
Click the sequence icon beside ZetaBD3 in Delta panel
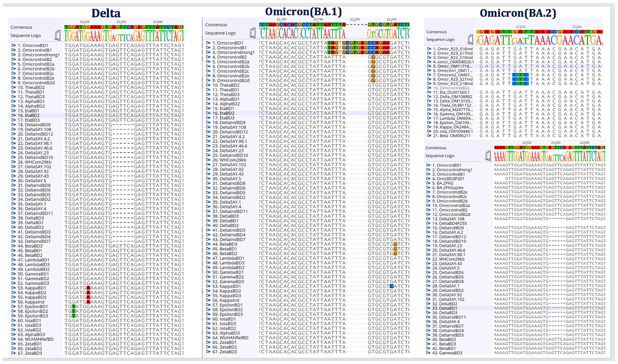coord(14,353)
